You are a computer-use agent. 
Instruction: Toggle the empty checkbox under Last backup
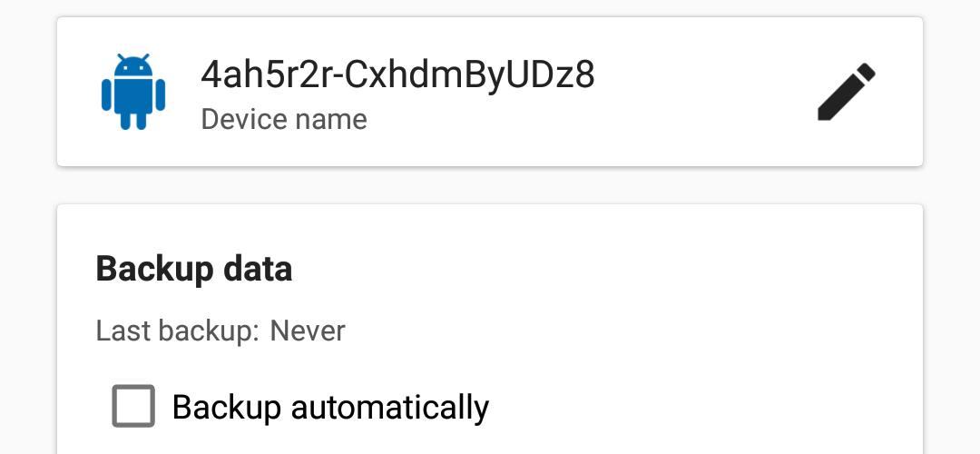pos(133,406)
